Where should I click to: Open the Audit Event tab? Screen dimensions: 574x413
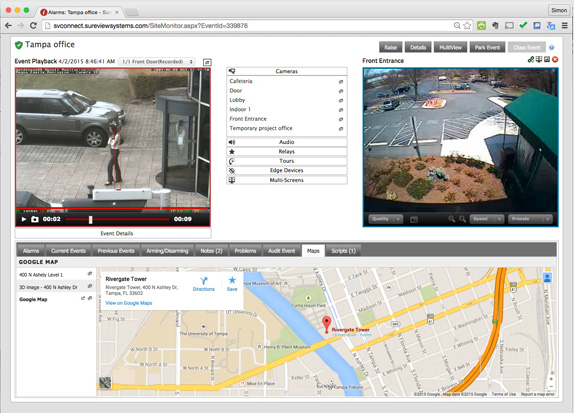[x=282, y=251]
